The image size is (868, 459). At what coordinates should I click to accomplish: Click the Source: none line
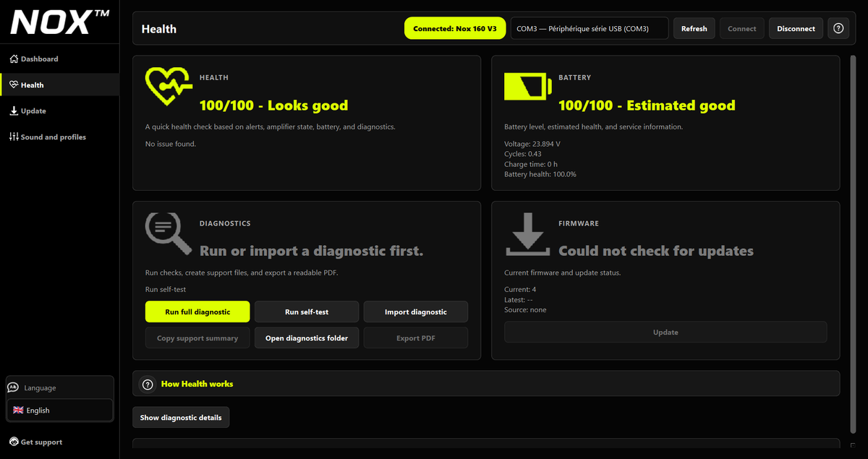tap(525, 309)
